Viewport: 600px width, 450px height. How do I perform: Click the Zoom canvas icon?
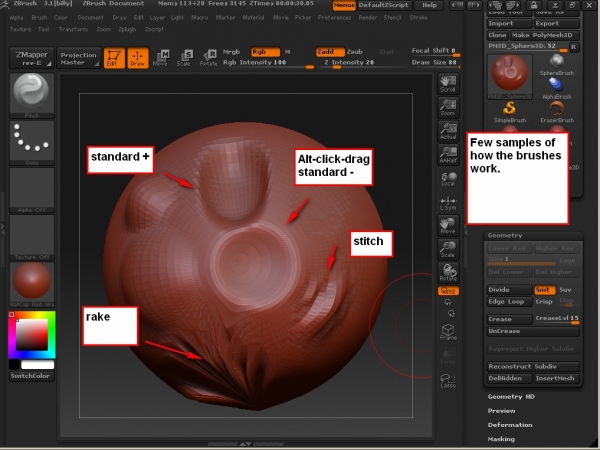tap(448, 107)
